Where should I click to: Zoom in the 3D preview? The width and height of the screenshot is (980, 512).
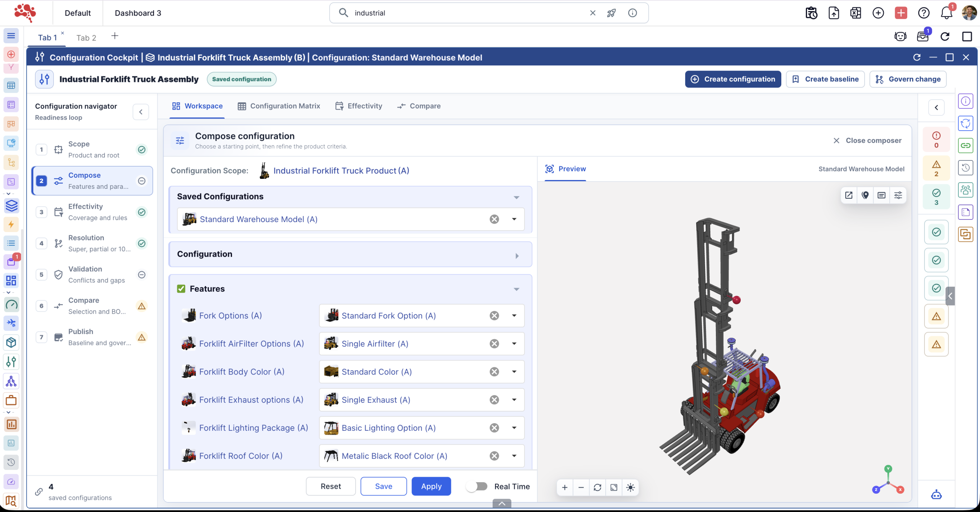(x=565, y=487)
